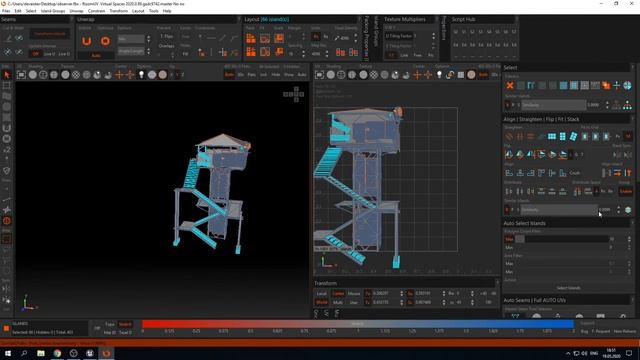The width and height of the screenshot is (640, 360).
Task: Open upper Options dropdown in Unwrap panel
Action: [x=131, y=39]
